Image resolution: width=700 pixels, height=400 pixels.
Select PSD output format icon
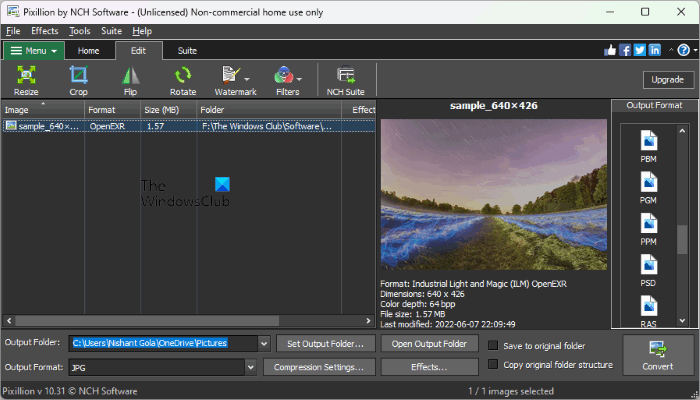point(649,265)
